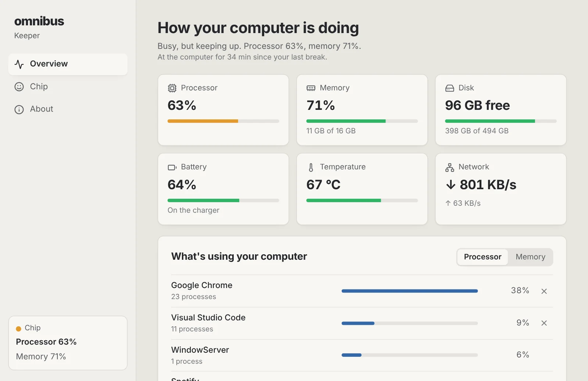Click the orange status dot beside Chip
The width and height of the screenshot is (588, 381).
18,329
